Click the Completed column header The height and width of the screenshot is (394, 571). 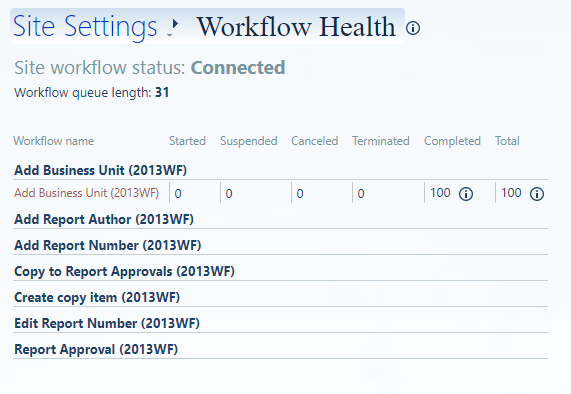(452, 141)
